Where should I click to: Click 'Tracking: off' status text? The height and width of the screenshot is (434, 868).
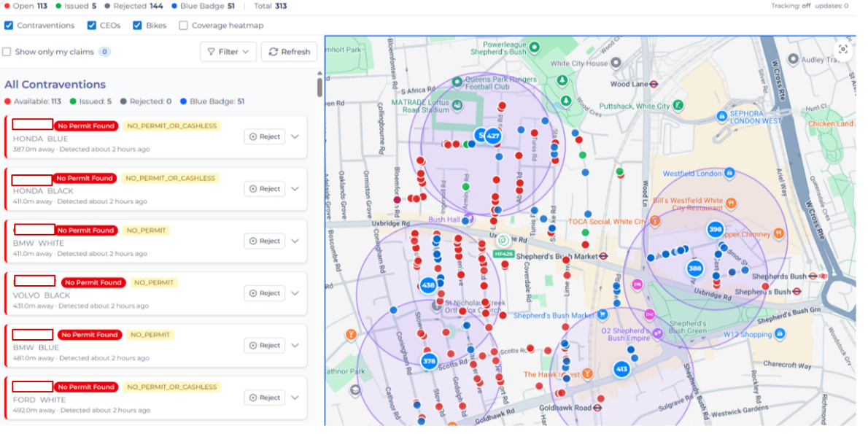[x=791, y=6]
